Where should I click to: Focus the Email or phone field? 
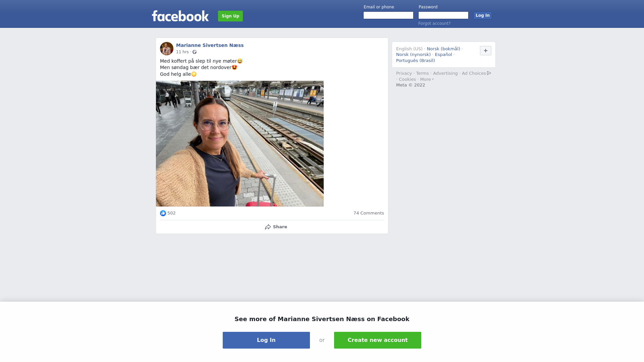(x=388, y=15)
